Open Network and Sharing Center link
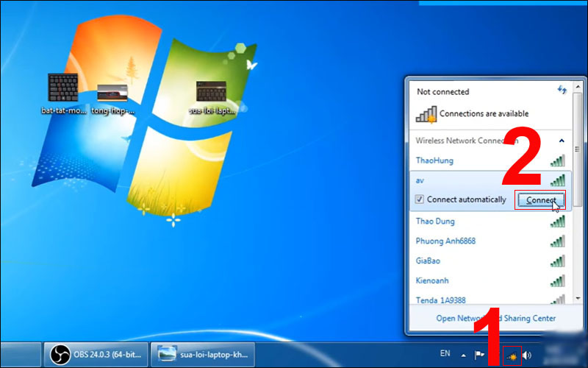 495,319
